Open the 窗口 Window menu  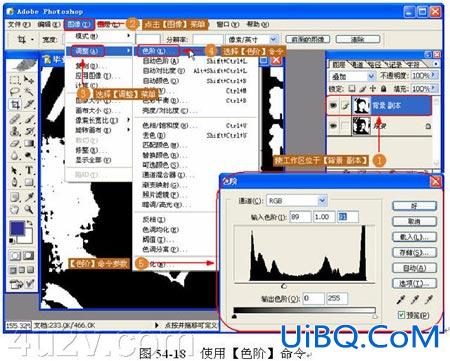click(228, 24)
